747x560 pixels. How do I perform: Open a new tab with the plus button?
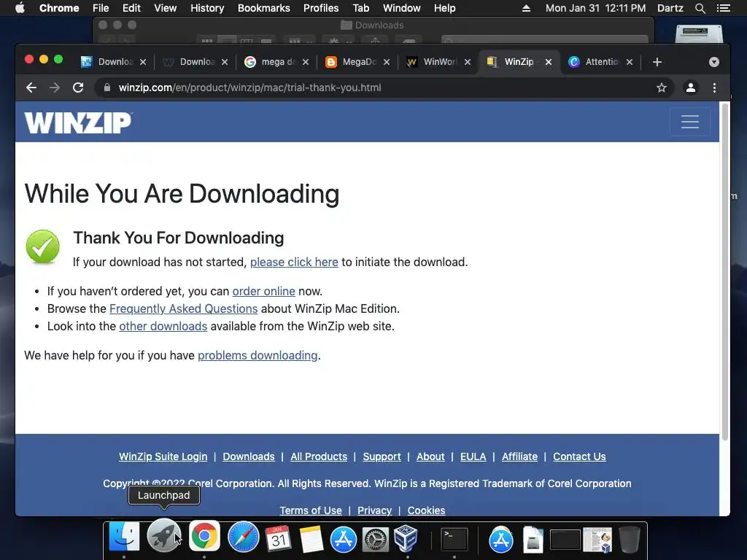[x=657, y=62]
